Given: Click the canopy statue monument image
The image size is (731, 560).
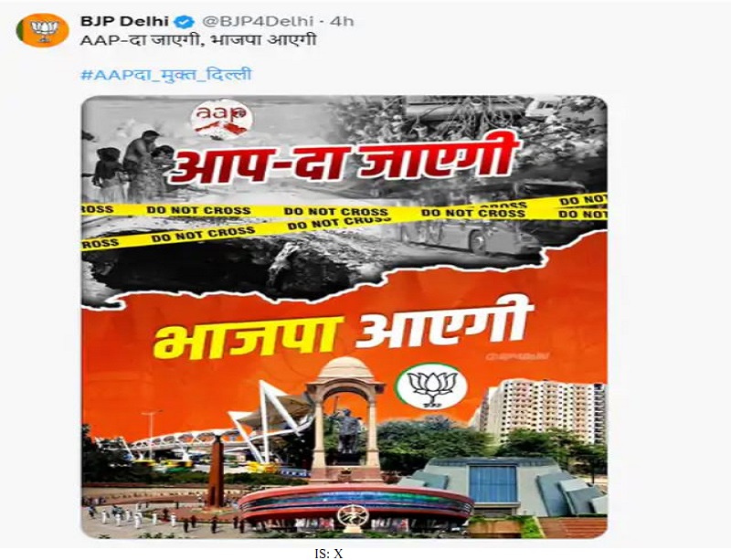Looking at the screenshot, I should 346,417.
